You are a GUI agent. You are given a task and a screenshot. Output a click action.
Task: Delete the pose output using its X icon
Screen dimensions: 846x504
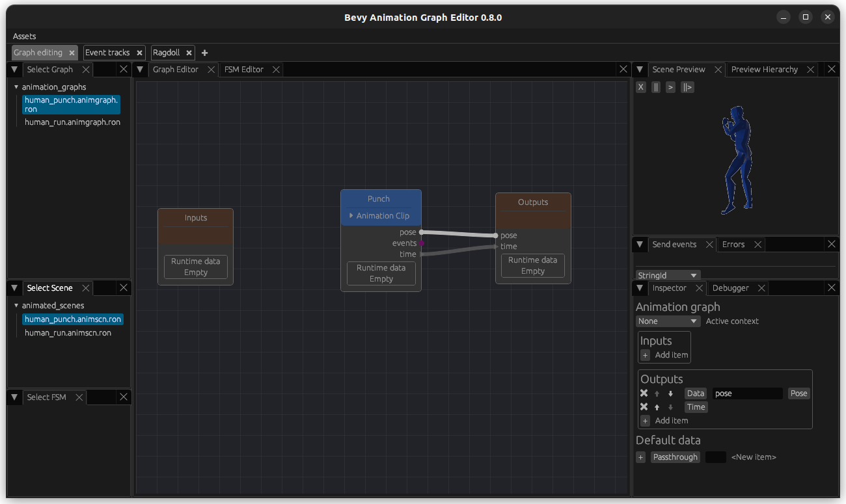(644, 393)
